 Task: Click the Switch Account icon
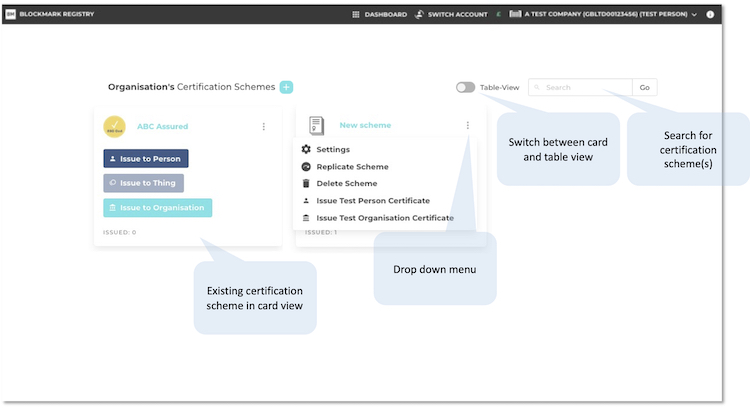(x=420, y=15)
